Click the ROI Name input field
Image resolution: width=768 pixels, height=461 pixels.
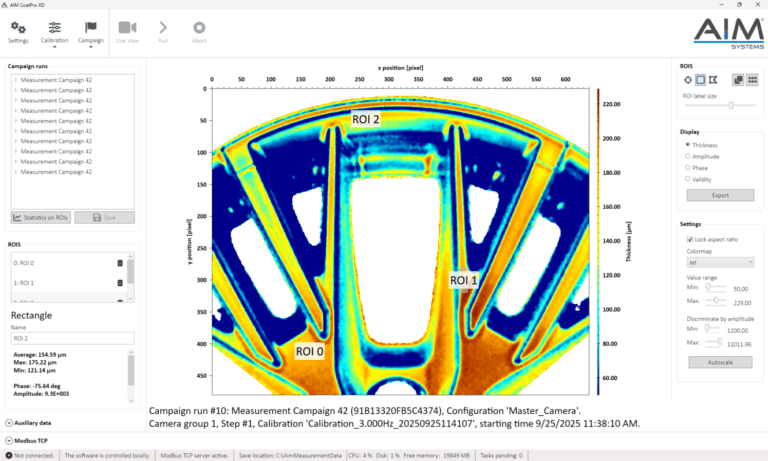point(70,339)
